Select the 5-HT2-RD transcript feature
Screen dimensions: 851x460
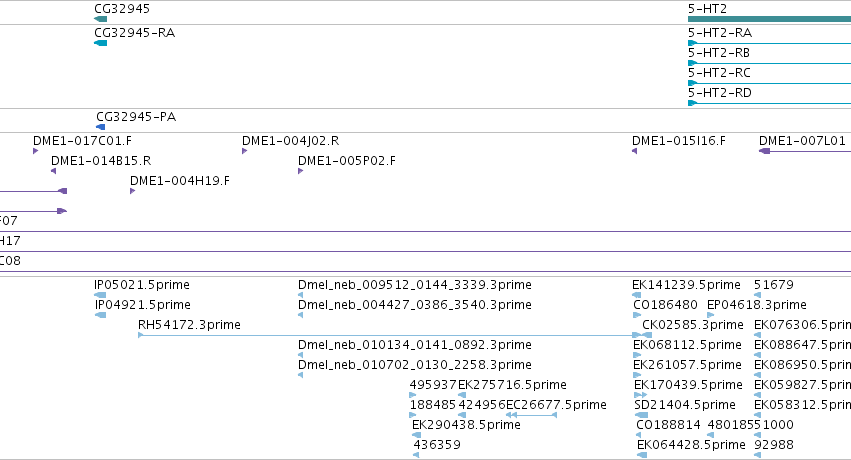tap(769, 103)
